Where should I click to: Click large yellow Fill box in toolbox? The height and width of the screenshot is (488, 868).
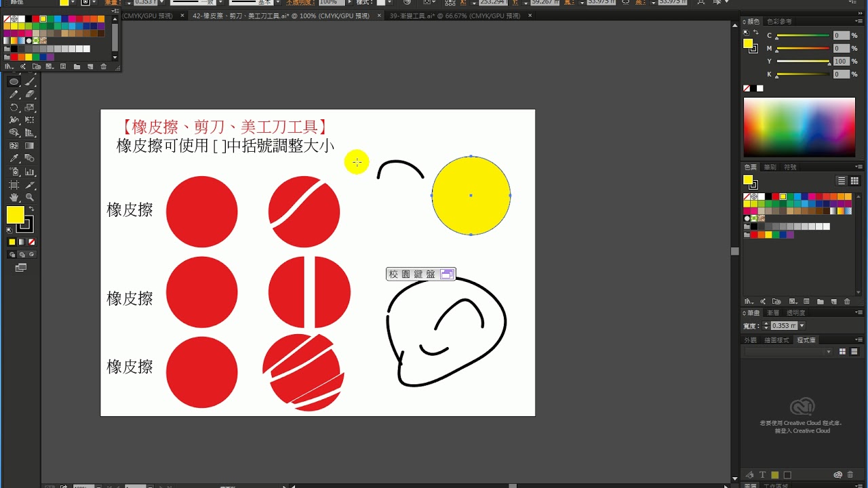[x=15, y=215]
